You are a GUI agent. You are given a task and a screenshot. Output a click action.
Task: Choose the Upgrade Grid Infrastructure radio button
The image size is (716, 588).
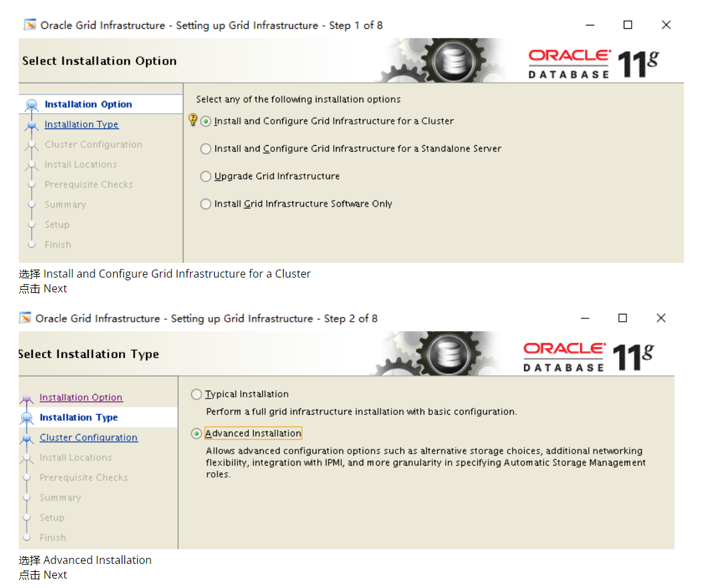point(206,176)
